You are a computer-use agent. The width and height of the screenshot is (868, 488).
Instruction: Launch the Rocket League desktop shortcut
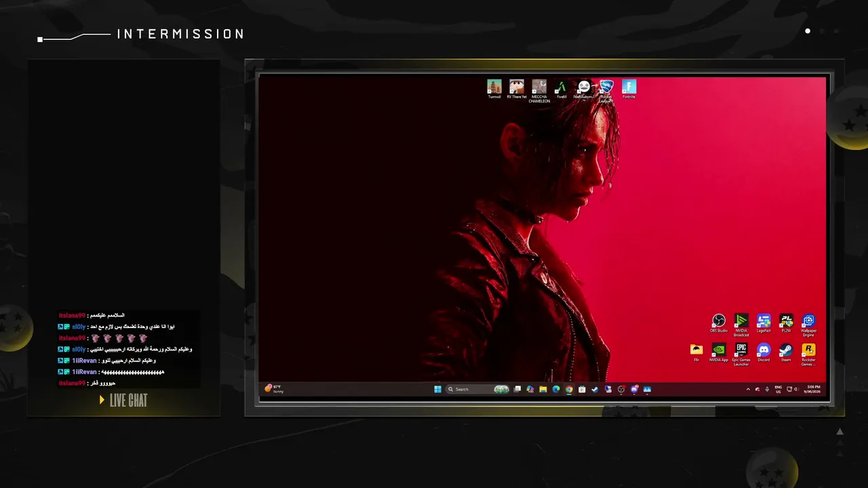coord(606,91)
